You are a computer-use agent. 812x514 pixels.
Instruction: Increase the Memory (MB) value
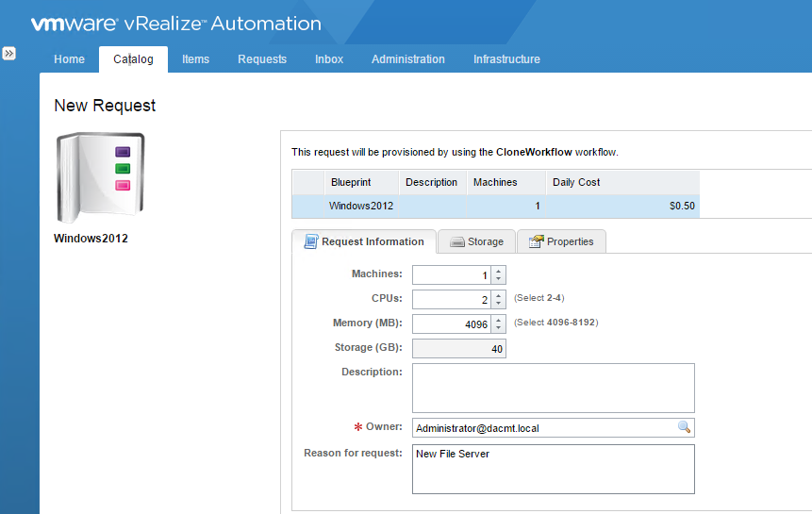498,320
